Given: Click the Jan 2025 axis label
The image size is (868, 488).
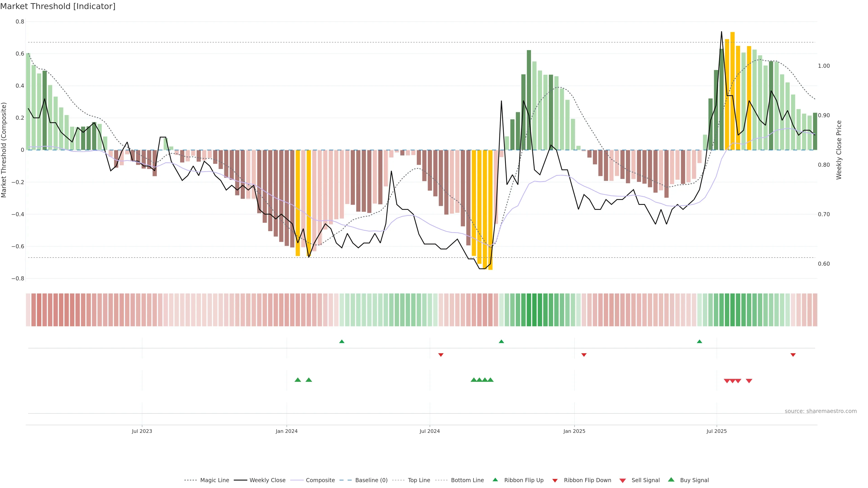Looking at the screenshot, I should tap(574, 431).
